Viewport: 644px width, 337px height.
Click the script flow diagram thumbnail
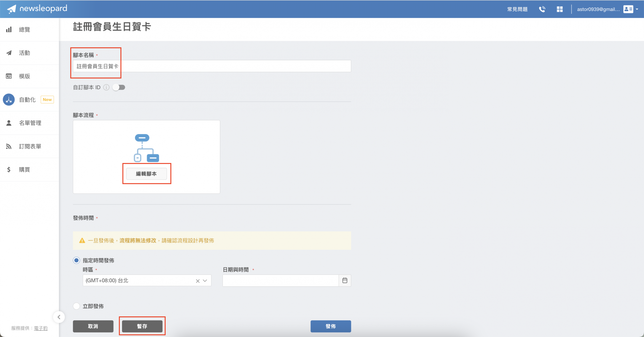(x=147, y=148)
